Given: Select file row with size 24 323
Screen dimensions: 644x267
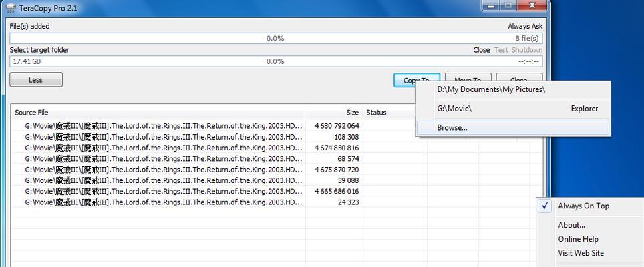Looking at the screenshot, I should coord(277,202).
